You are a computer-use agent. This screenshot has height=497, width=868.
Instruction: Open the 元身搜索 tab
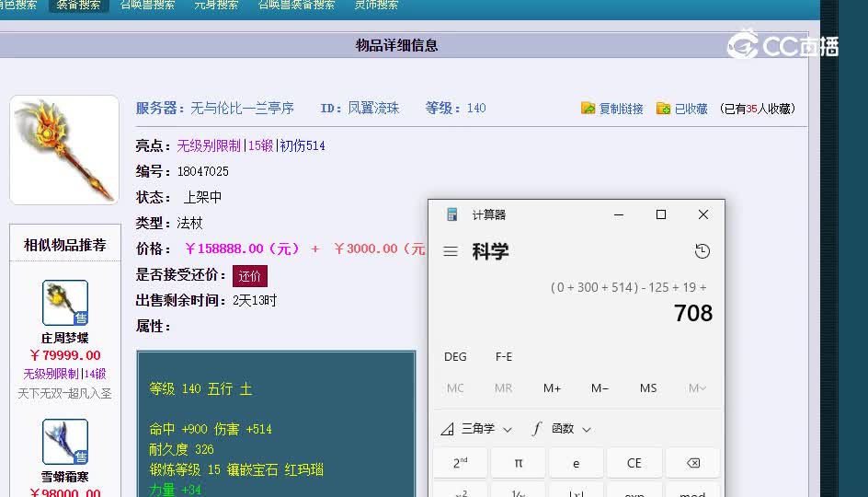[x=216, y=5]
